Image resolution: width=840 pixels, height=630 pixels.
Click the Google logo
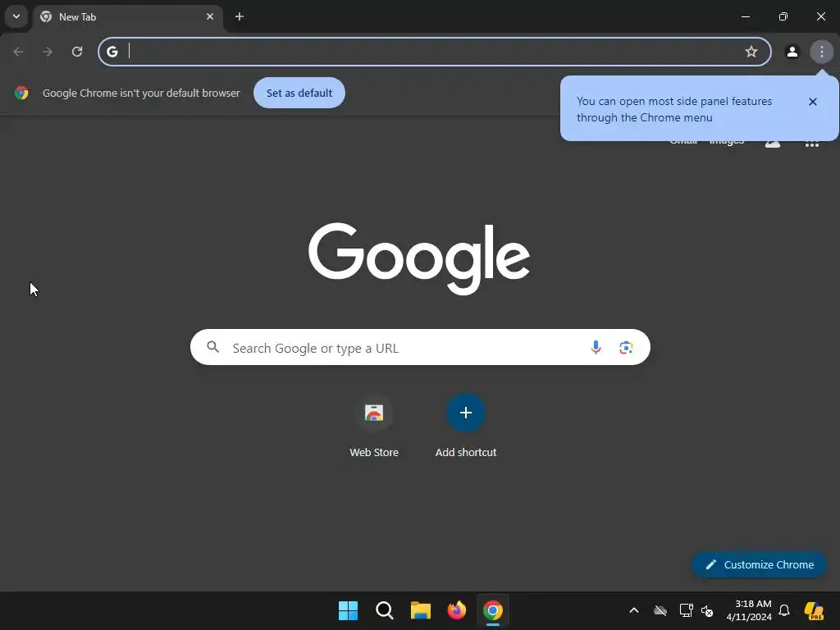coord(419,258)
